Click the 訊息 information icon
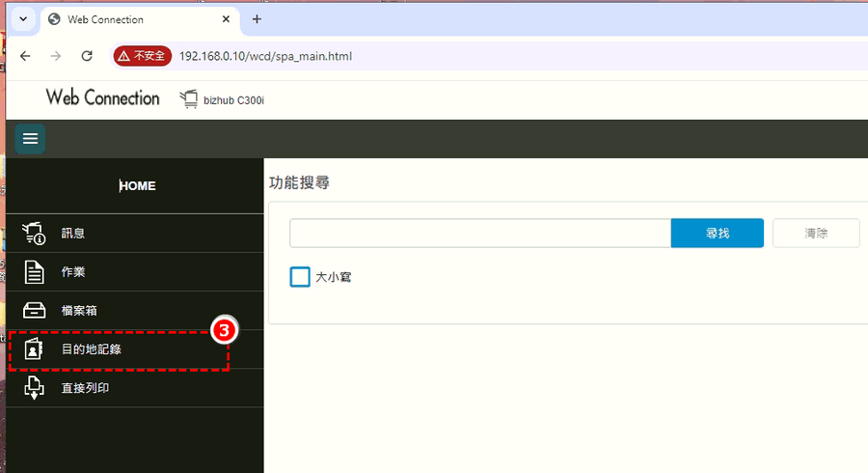The width and height of the screenshot is (868, 473). click(34, 234)
